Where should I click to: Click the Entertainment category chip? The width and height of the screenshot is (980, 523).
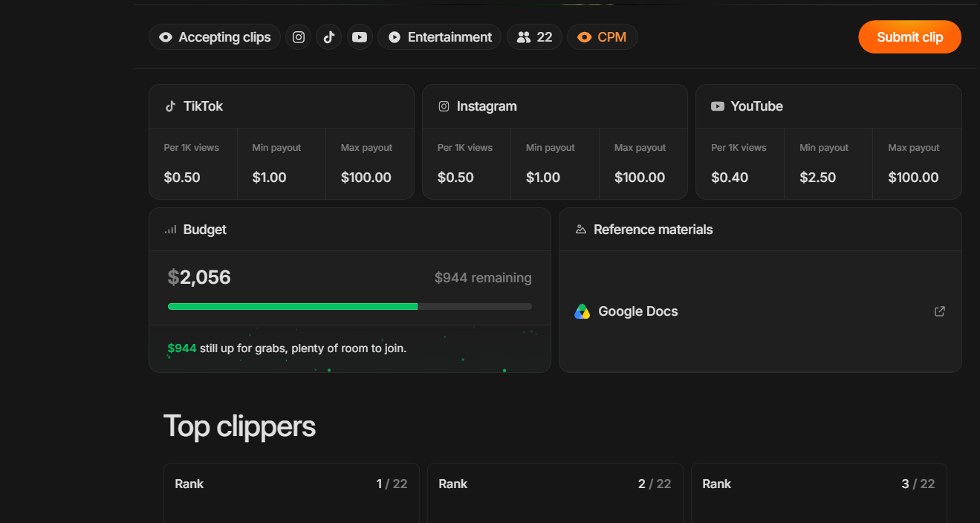click(440, 37)
